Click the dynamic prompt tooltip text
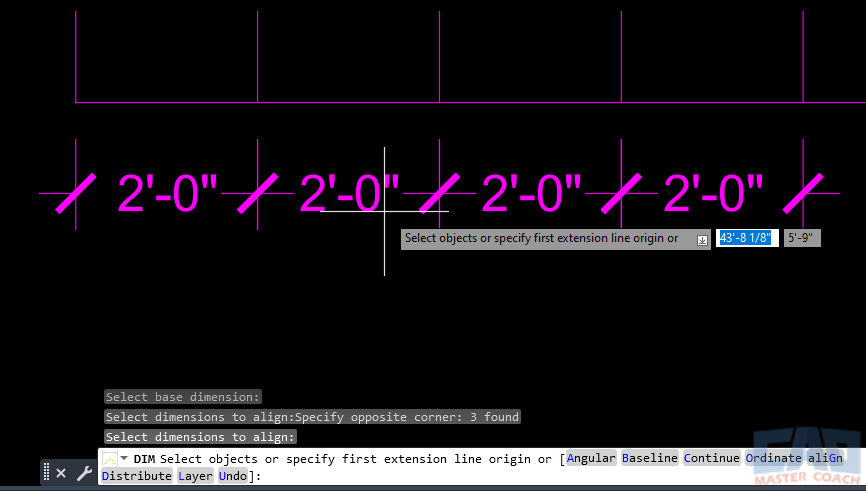The height and width of the screenshot is (491, 866). tap(541, 239)
